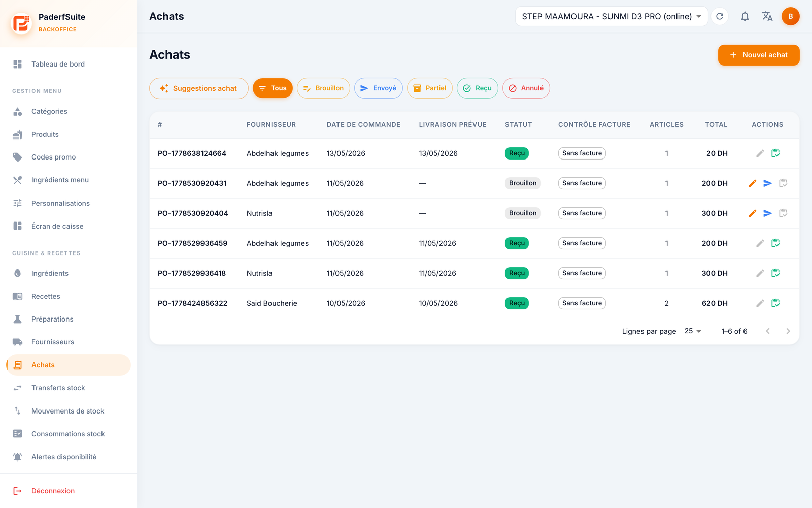Click the refresh icon in the top bar
812x508 pixels.
720,16
